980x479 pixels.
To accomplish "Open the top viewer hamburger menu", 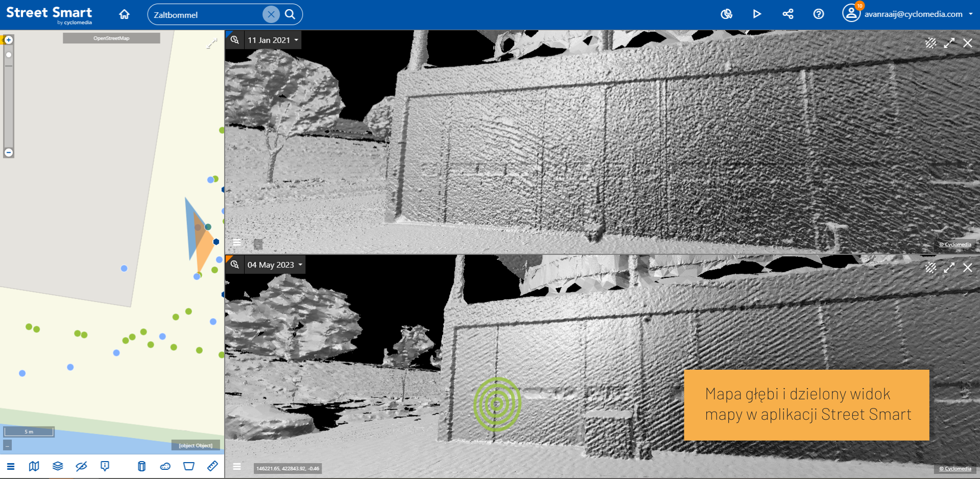I will 237,243.
